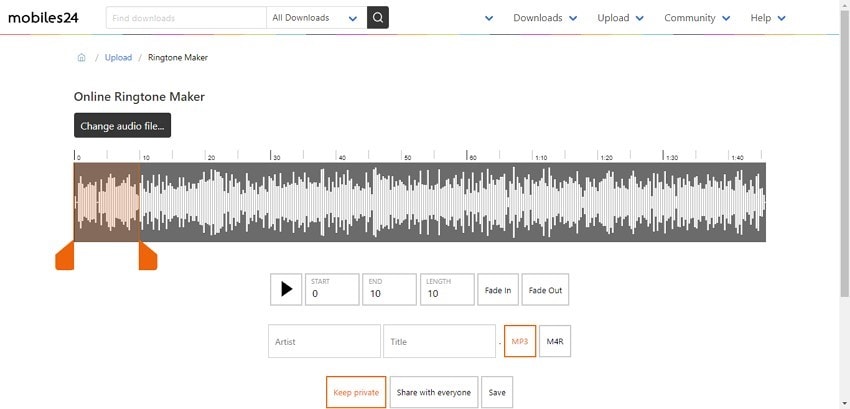Open the Upload menu
The image size is (850, 409).
[x=621, y=18]
